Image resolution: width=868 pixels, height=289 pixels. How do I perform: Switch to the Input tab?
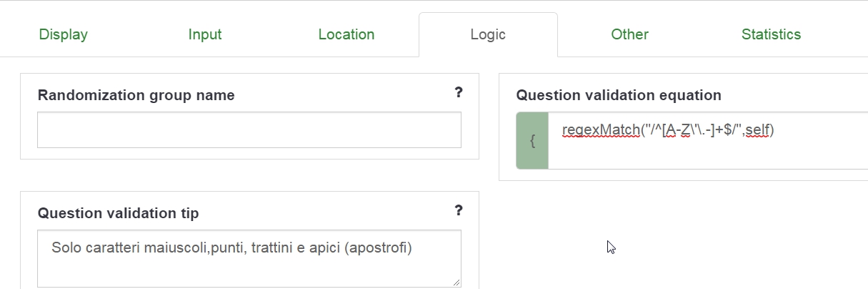point(205,34)
